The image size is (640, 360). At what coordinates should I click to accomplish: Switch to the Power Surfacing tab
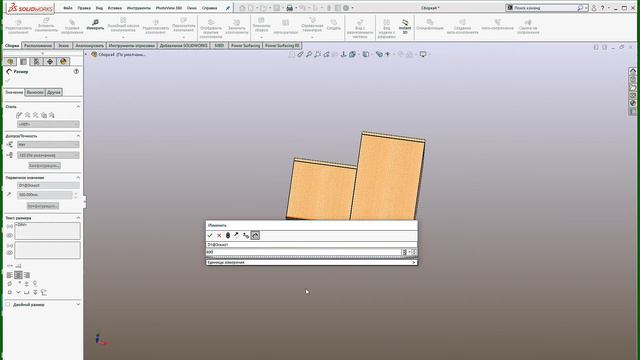point(245,46)
